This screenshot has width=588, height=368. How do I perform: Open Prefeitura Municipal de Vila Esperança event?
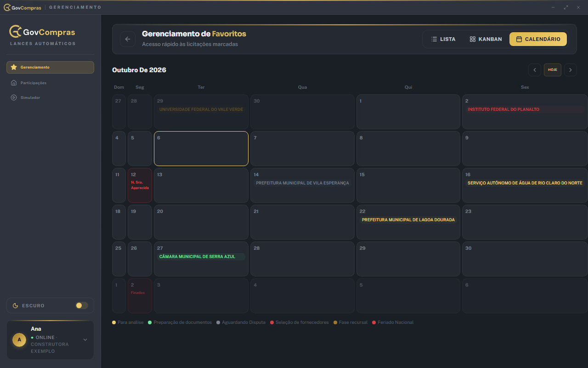click(x=302, y=183)
